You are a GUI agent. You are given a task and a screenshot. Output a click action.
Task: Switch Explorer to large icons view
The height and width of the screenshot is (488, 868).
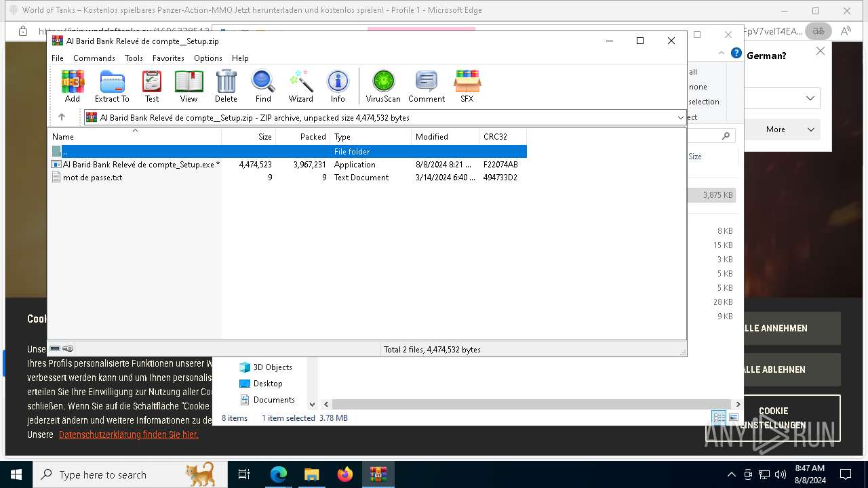(x=734, y=418)
